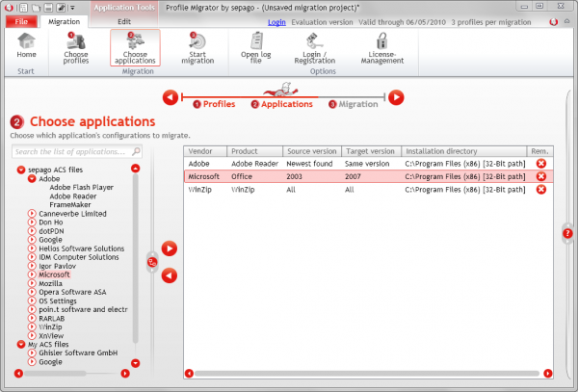Switch to Edit ribbon tab
The image size is (578, 392).
tap(124, 22)
